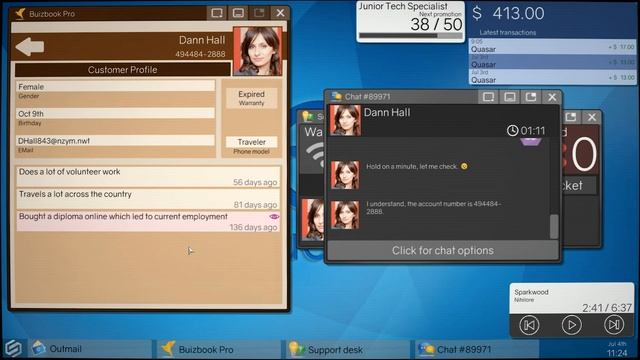The width and height of the screenshot is (640, 360).
Task: Select the third Quasar transaction row
Action: point(553,77)
